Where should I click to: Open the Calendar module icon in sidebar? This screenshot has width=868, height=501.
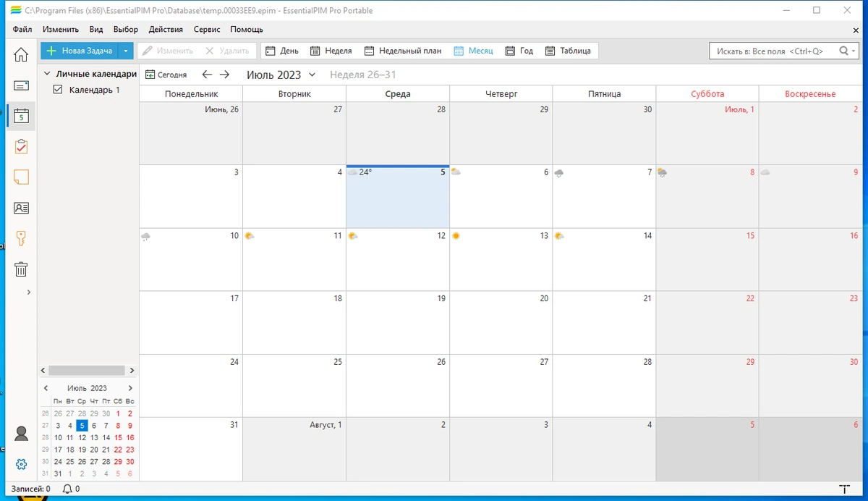click(x=21, y=116)
